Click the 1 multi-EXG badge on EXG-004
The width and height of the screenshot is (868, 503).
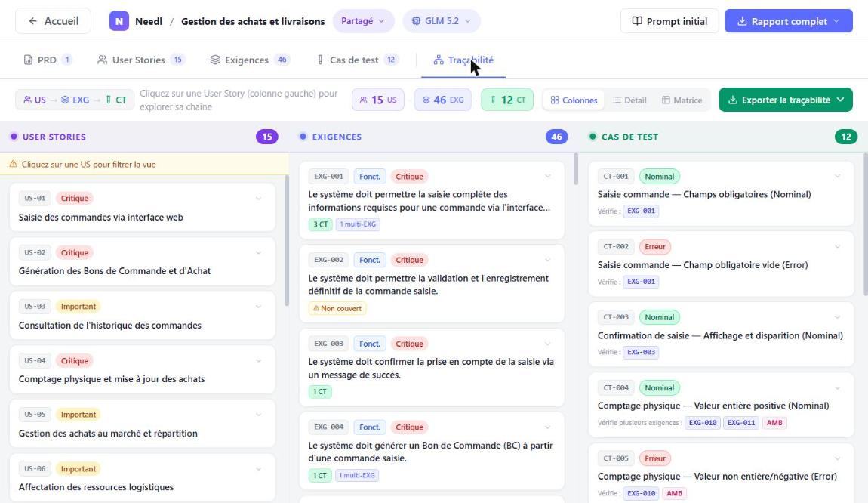click(357, 475)
